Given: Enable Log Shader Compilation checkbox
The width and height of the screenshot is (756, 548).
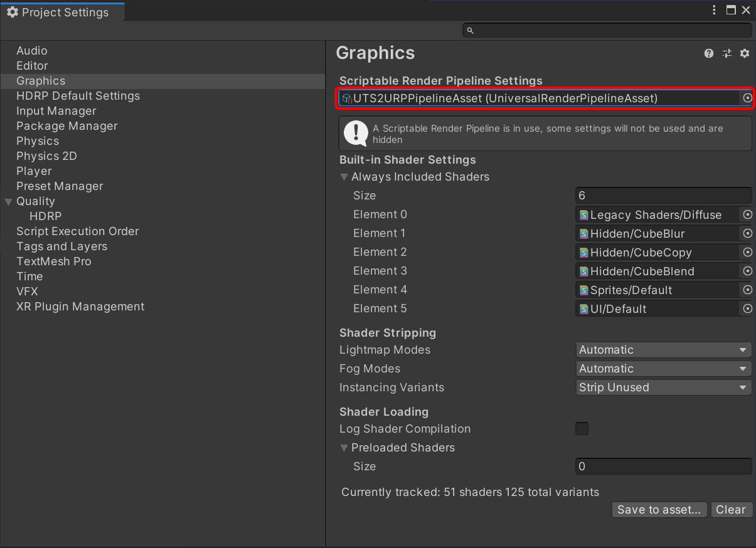Looking at the screenshot, I should tap(582, 429).
